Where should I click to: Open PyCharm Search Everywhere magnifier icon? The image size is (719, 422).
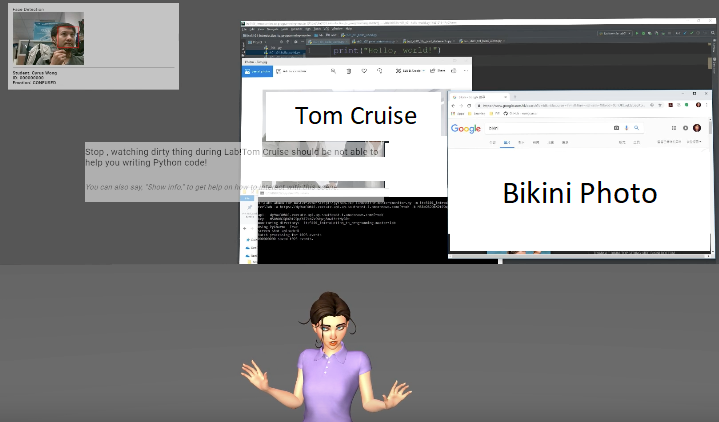pos(713,33)
